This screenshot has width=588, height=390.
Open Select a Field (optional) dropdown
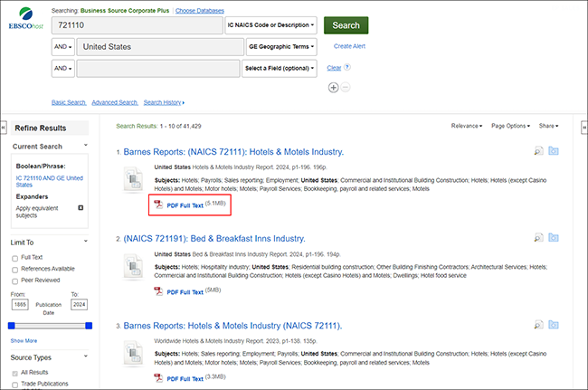coord(280,68)
